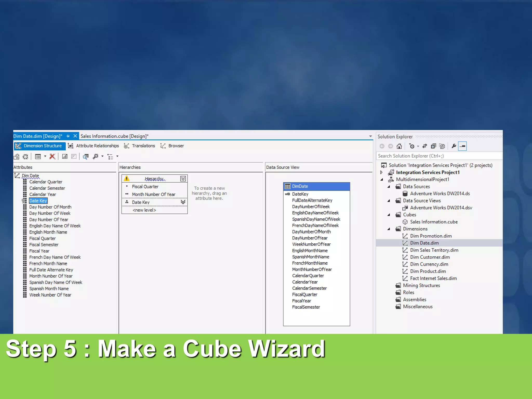Click the Solution Explorer Home icon

tap(399, 146)
